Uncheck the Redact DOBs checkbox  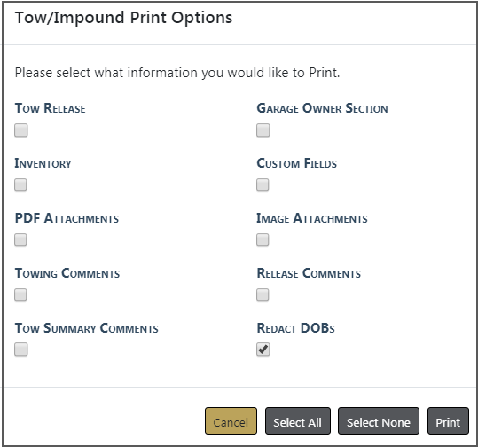[x=263, y=350]
